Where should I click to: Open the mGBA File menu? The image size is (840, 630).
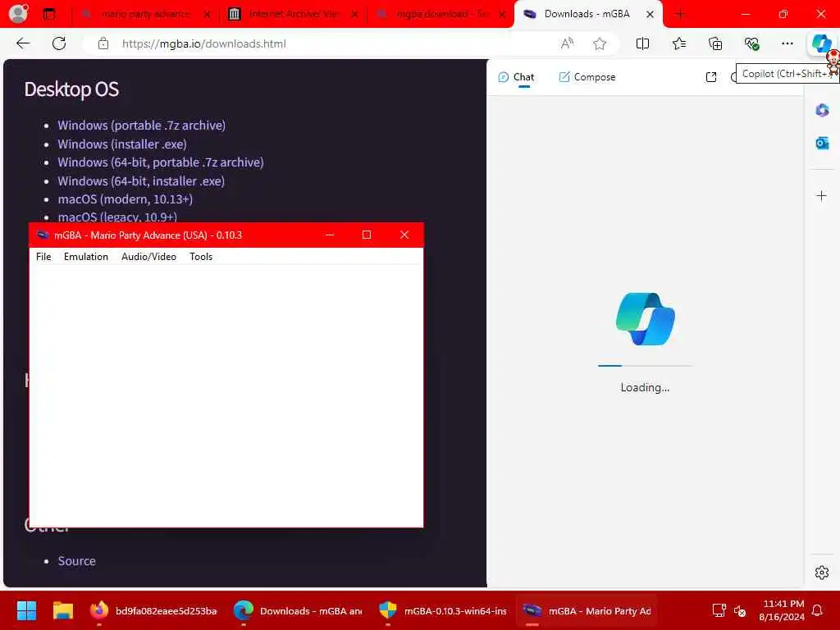(43, 257)
